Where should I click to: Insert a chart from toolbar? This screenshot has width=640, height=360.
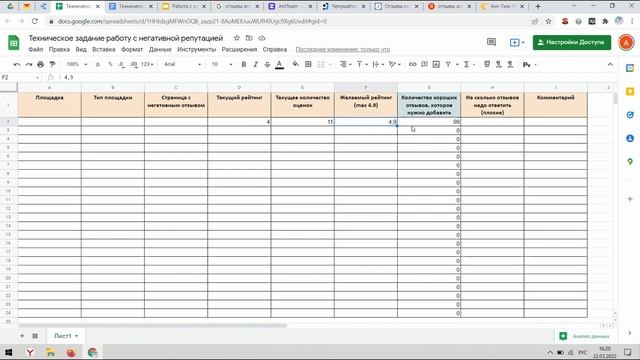coord(436,64)
